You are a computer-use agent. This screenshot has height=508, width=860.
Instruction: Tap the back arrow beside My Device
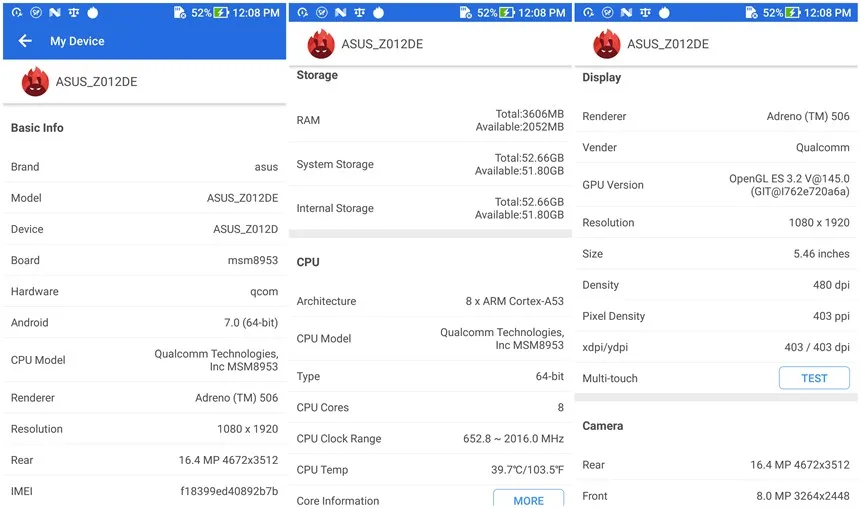click(x=25, y=41)
